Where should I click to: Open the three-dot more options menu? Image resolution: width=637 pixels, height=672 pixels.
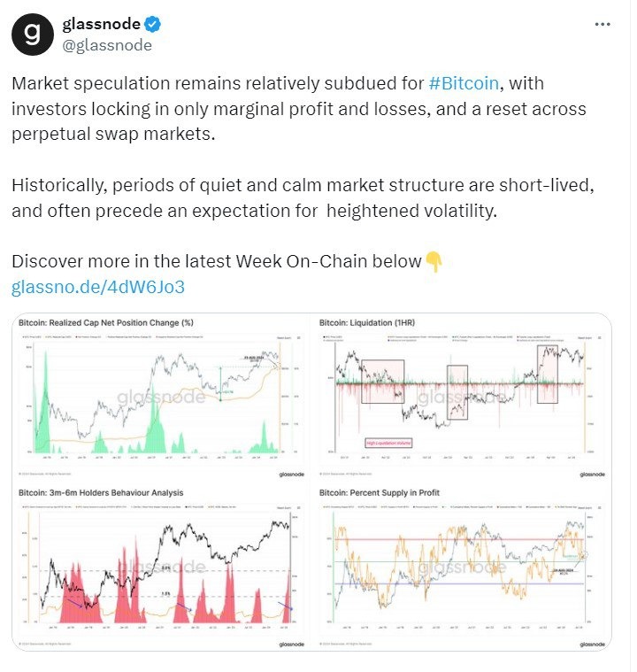coord(602,25)
